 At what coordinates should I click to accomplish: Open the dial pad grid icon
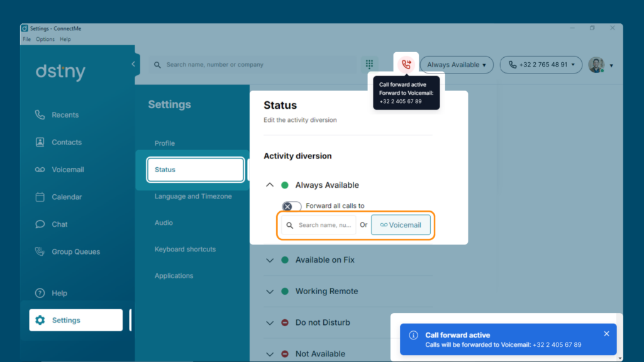(369, 64)
